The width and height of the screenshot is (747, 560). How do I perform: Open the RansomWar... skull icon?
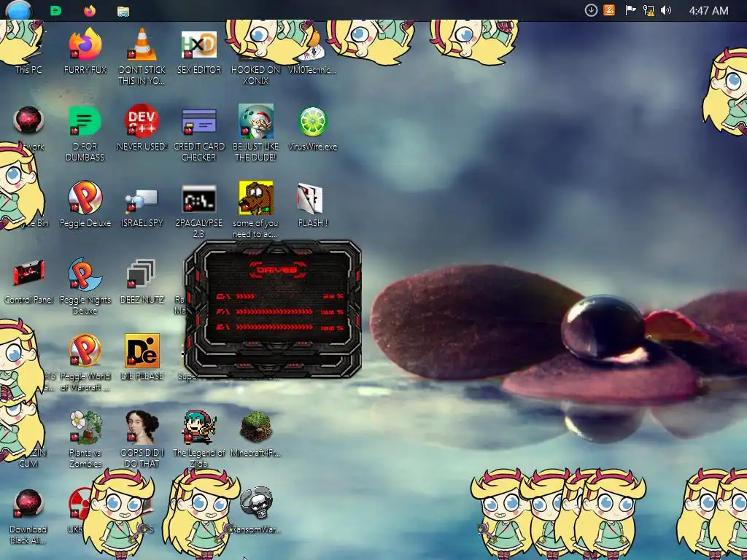point(256,510)
